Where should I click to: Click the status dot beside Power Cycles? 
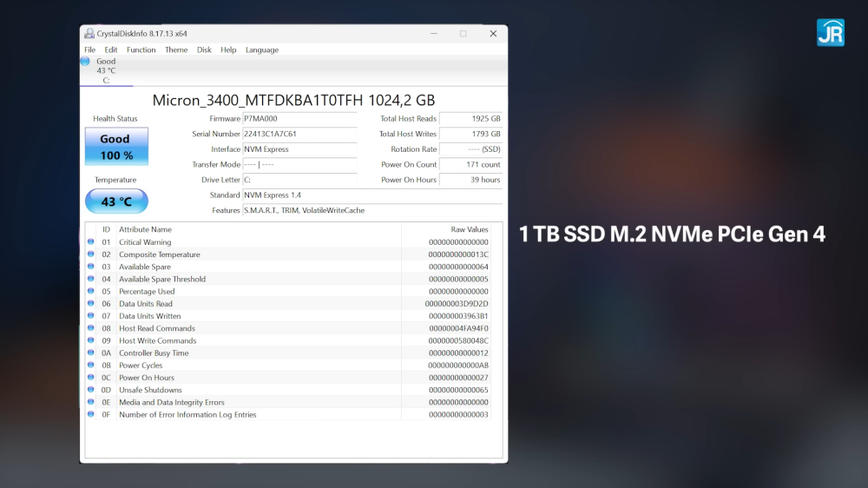point(91,366)
